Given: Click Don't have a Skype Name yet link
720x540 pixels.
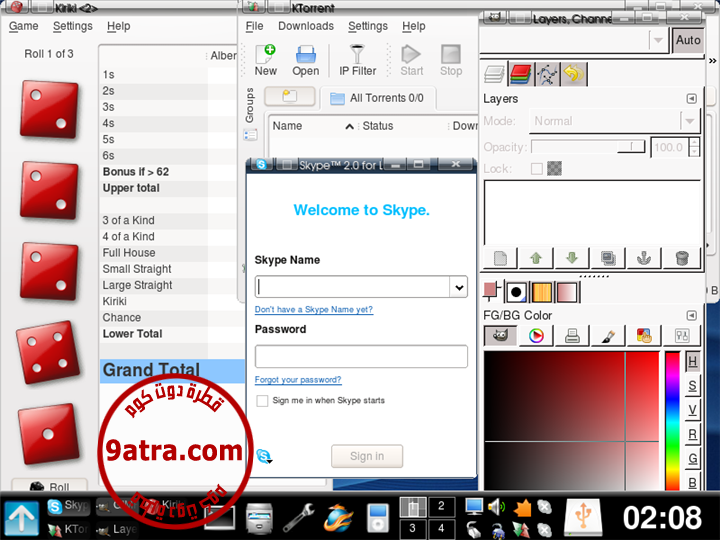Looking at the screenshot, I should [x=314, y=309].
